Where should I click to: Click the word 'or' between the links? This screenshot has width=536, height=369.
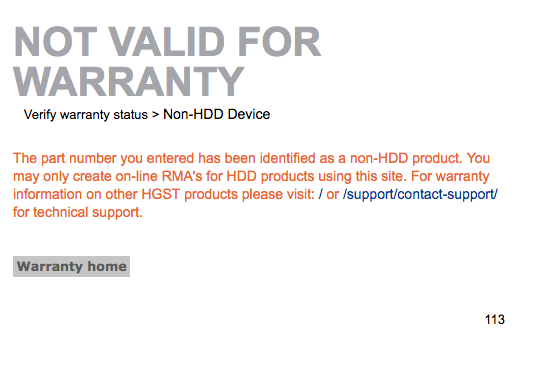tap(332, 195)
